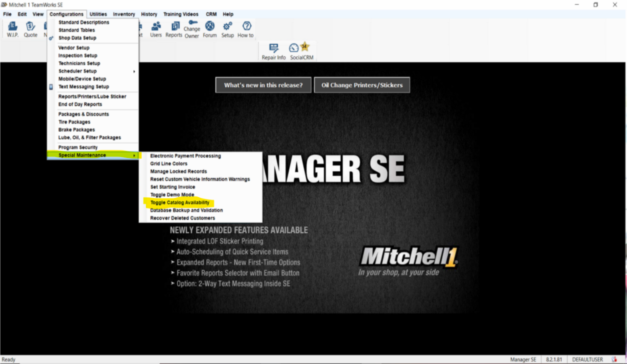Click the Setup gear icon
The image size is (627, 364).
point(228,29)
